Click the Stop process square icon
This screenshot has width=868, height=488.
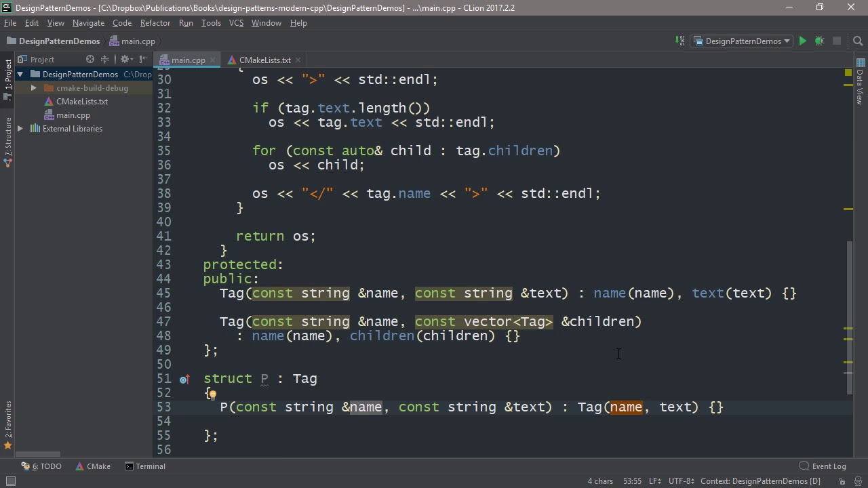[x=837, y=41]
